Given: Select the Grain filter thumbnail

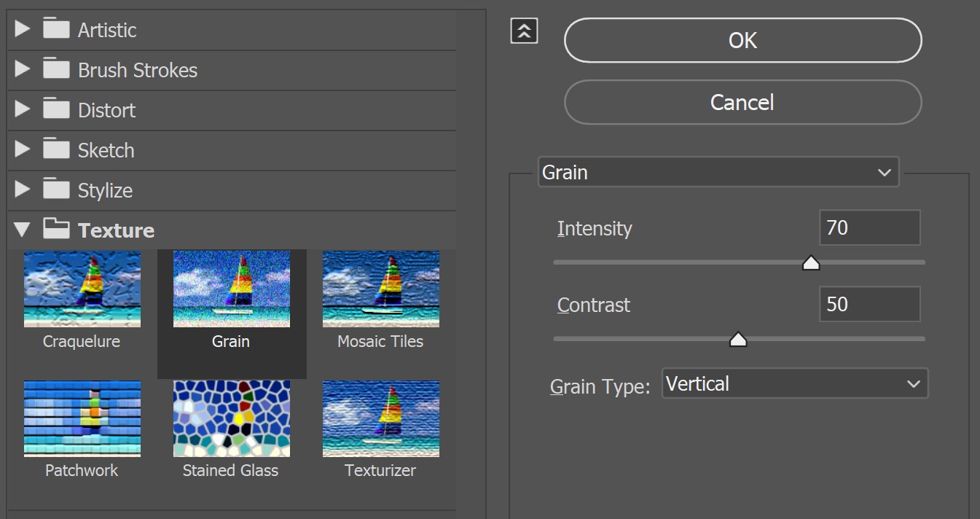Looking at the screenshot, I should (231, 289).
